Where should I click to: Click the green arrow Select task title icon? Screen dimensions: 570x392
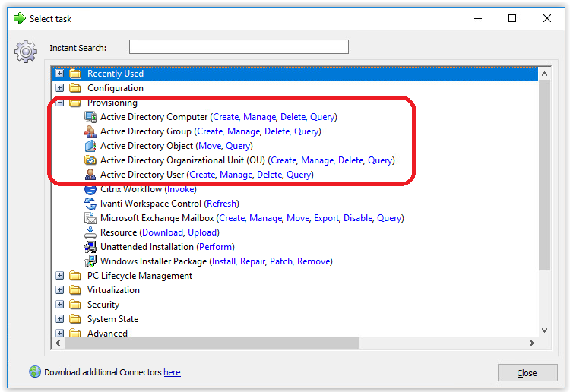click(x=19, y=18)
